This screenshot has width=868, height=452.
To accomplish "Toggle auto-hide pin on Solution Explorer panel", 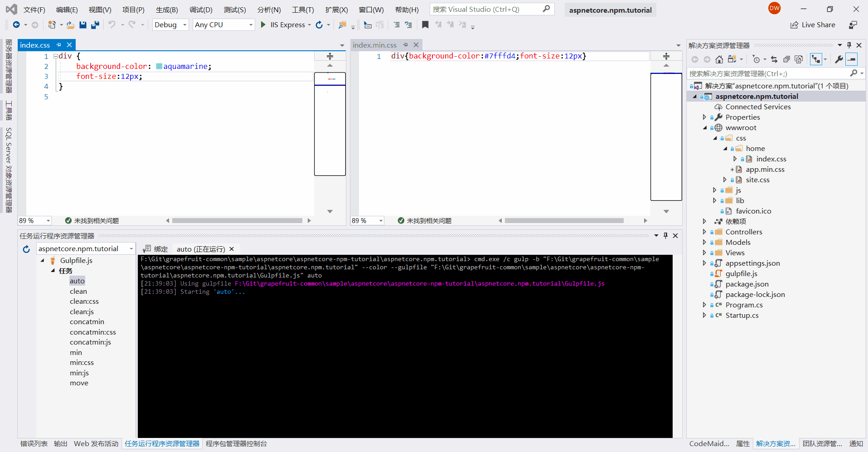I will (849, 45).
